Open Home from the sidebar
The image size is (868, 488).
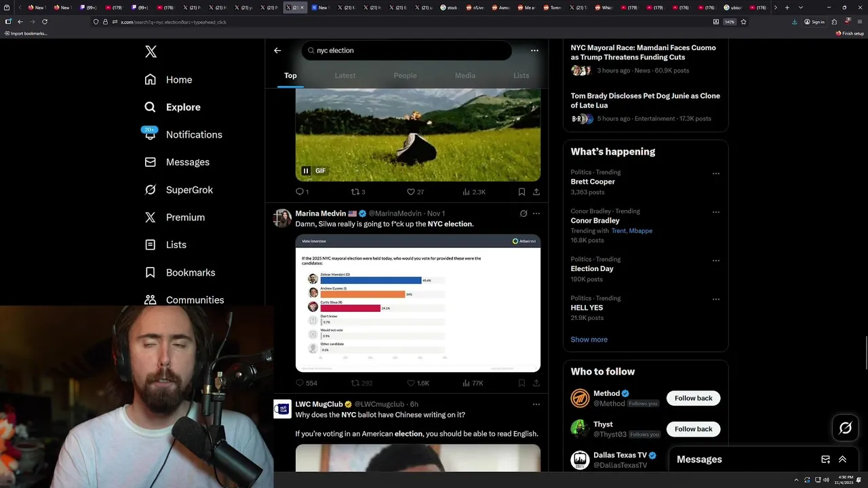168,79
